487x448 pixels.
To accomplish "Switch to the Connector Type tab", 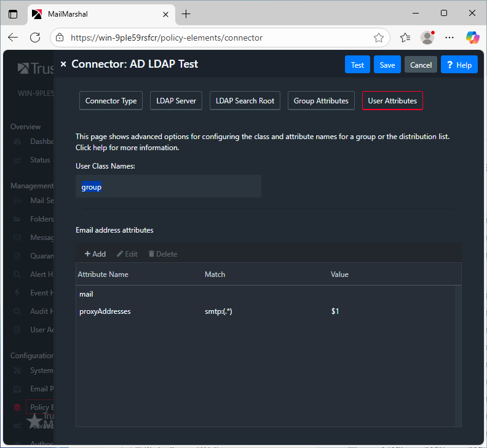I will click(x=111, y=101).
